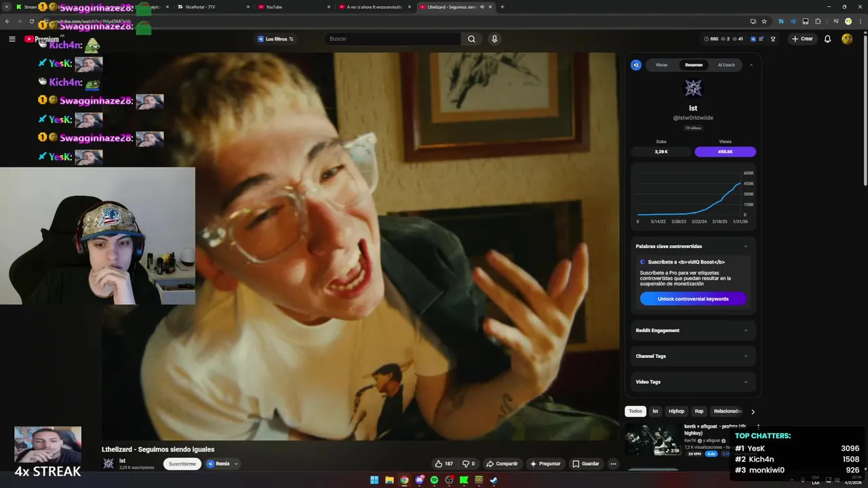Screen dimensions: 868x488
Task: Click the Preguntar button
Action: point(545,464)
